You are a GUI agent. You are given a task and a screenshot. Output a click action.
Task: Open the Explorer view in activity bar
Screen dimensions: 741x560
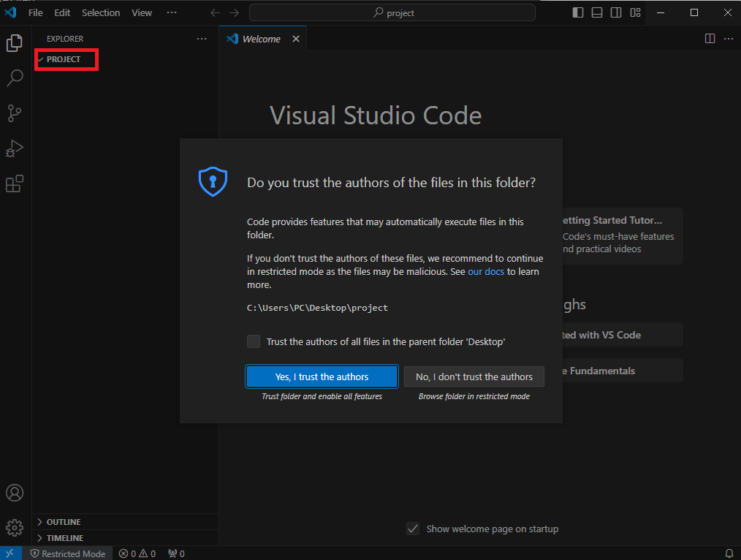pos(15,43)
